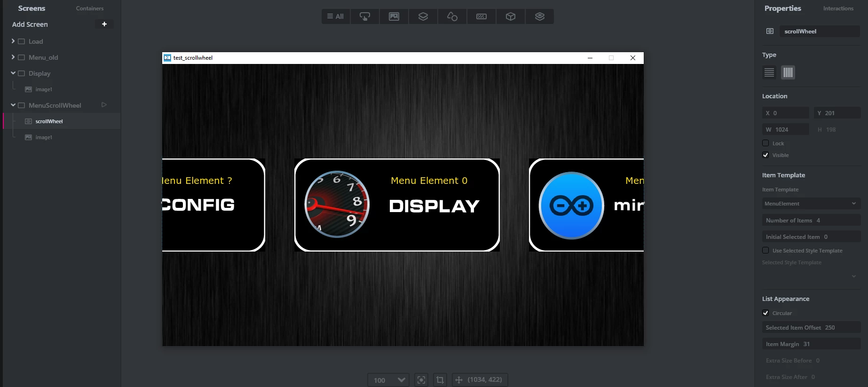
Task: Switch to the Containers tab
Action: (90, 8)
